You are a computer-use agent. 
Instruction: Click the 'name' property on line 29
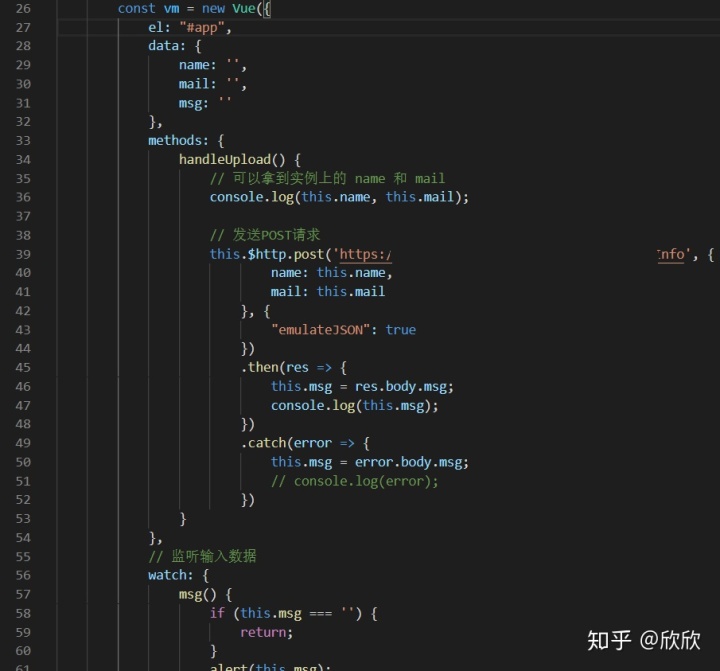point(194,65)
